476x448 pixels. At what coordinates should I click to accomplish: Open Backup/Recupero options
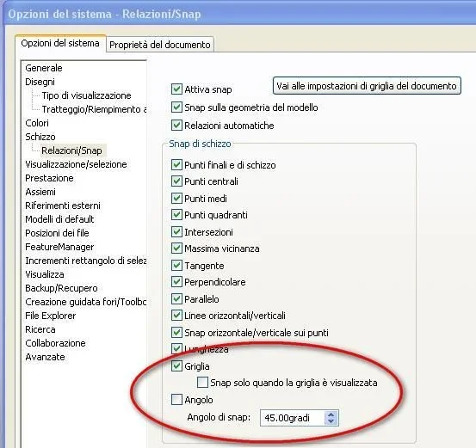[61, 288]
